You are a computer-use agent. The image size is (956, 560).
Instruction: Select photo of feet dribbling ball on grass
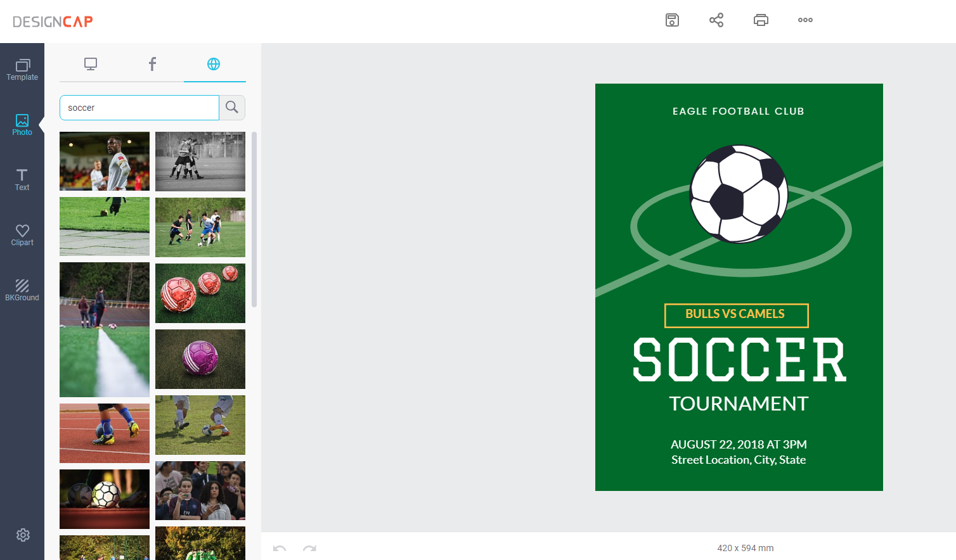tap(200, 425)
